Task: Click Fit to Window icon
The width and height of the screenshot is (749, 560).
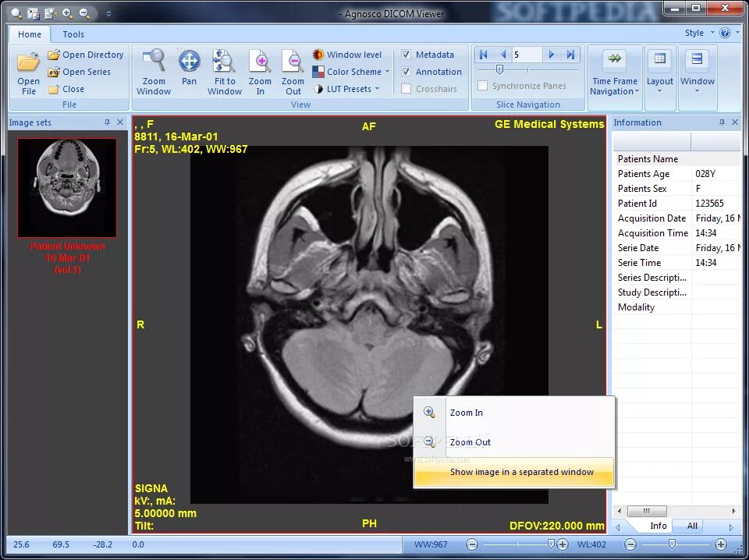Action: tap(224, 61)
